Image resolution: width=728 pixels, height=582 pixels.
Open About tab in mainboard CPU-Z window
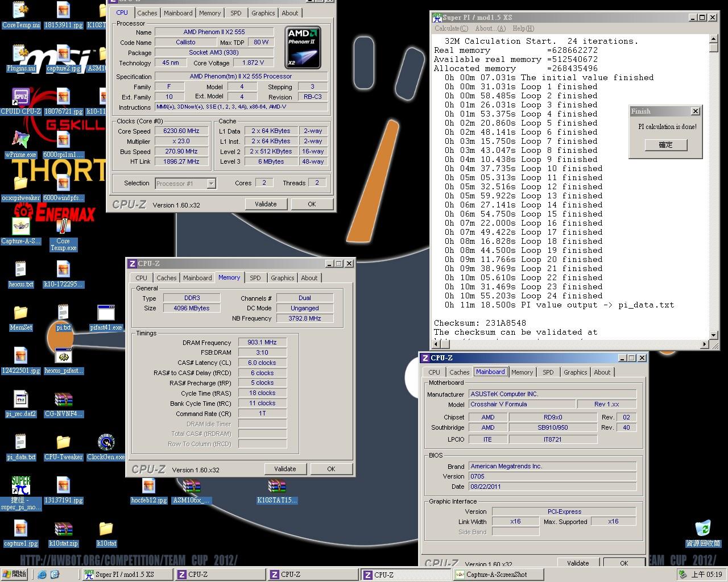tap(602, 372)
